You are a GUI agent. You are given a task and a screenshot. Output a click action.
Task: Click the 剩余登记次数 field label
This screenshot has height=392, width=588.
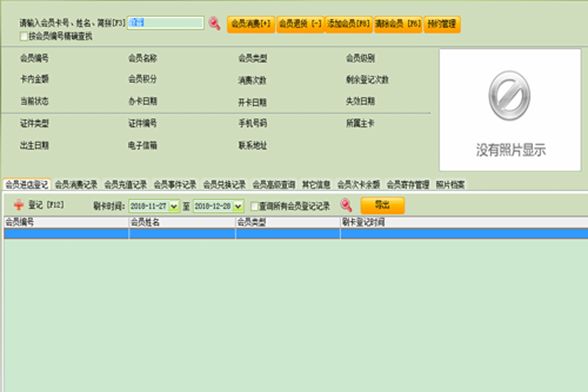[367, 79]
